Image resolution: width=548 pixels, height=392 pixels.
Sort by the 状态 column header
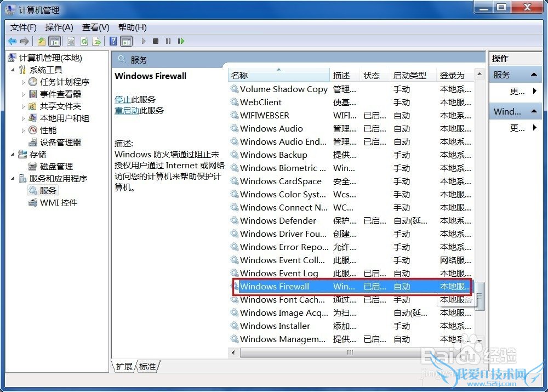click(x=374, y=75)
